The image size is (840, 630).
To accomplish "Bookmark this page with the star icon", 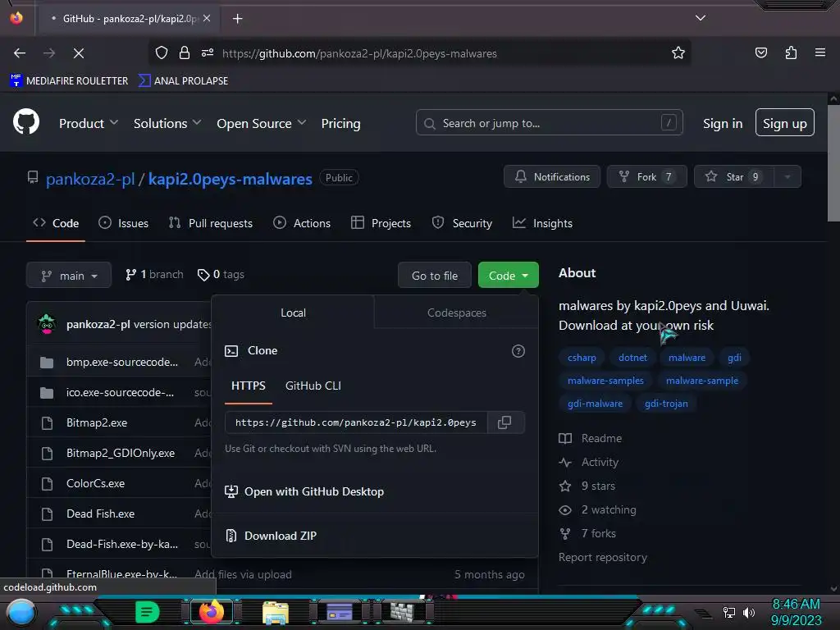I will point(678,53).
